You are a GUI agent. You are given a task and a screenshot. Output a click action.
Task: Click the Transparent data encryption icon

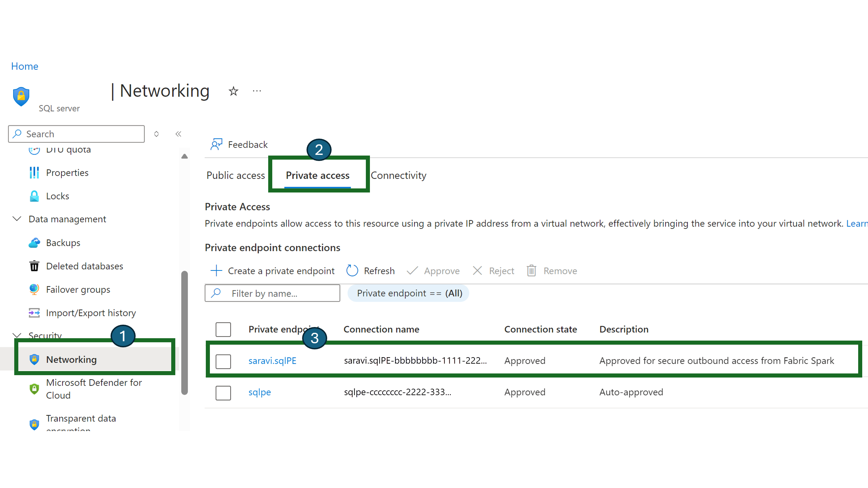pos(33,424)
